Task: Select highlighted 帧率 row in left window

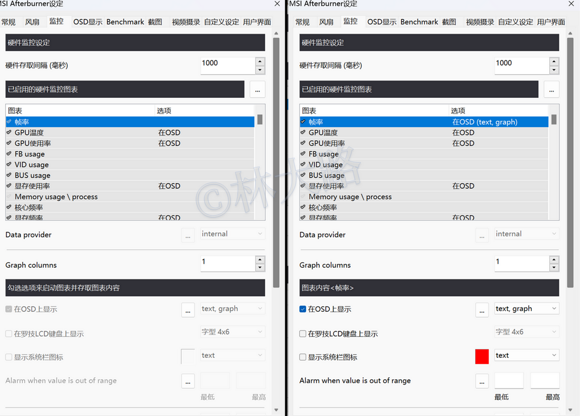Action: click(130, 122)
